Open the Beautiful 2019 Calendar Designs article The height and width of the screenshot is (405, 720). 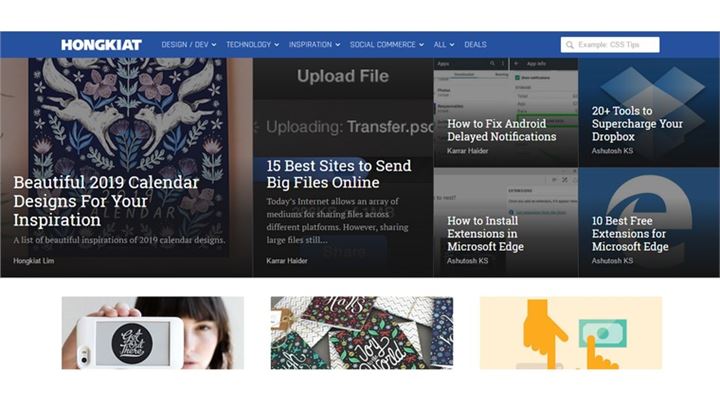106,200
